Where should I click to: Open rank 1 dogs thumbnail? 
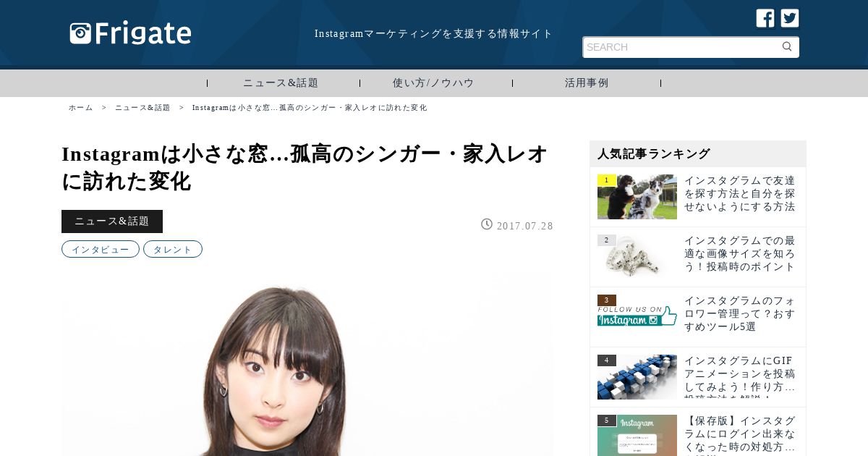click(637, 197)
